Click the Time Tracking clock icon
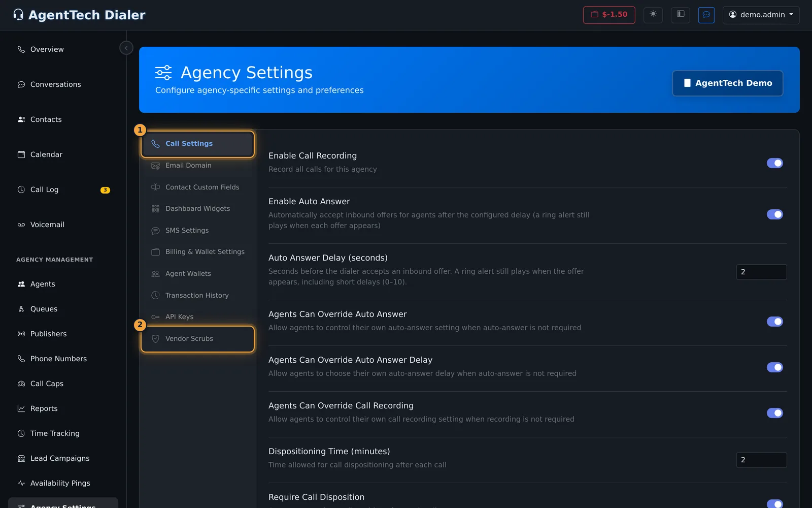This screenshot has height=508, width=812. click(21, 433)
